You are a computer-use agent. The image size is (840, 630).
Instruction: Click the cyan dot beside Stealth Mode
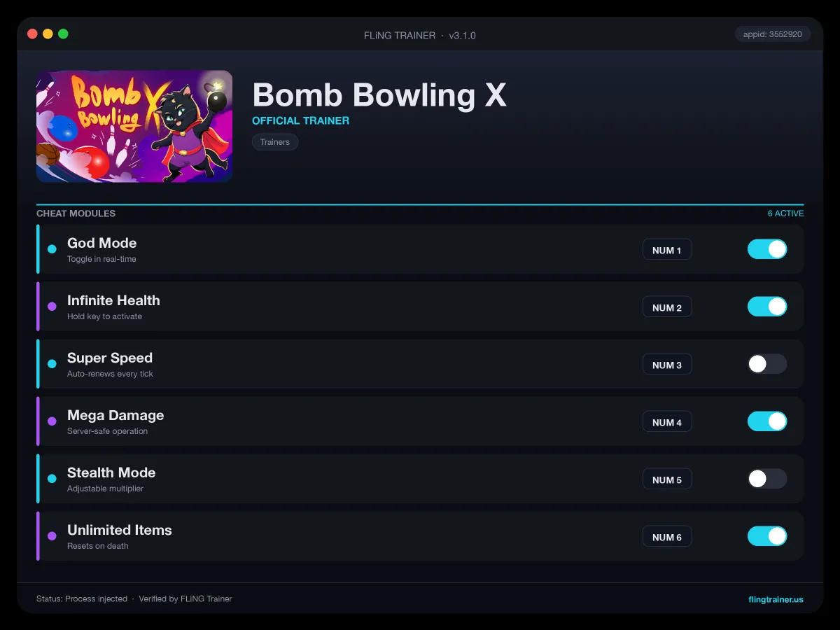52,479
